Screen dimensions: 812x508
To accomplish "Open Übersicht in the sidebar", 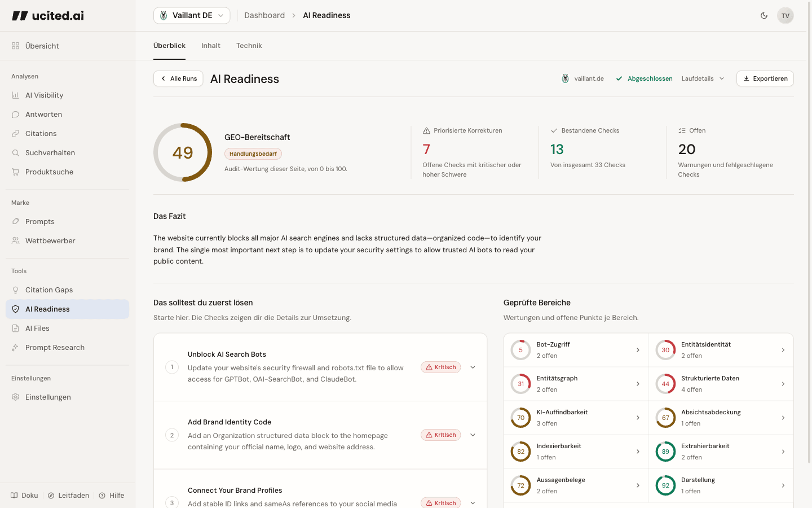I will click(68, 46).
